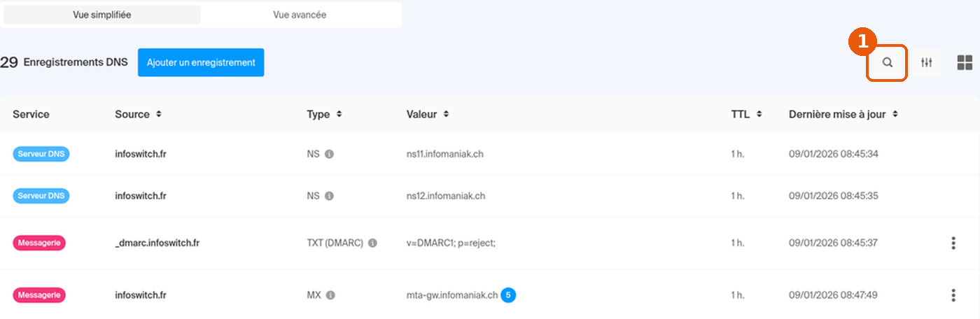The height and width of the screenshot is (319, 980).
Task: Select ns12.infomaniak.ch value
Action: click(446, 196)
